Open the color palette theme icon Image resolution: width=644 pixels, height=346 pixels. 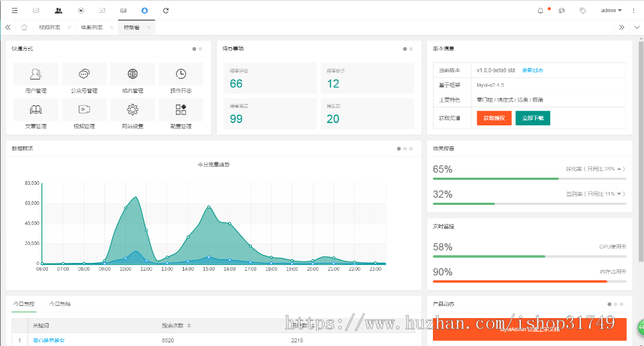tap(562, 11)
